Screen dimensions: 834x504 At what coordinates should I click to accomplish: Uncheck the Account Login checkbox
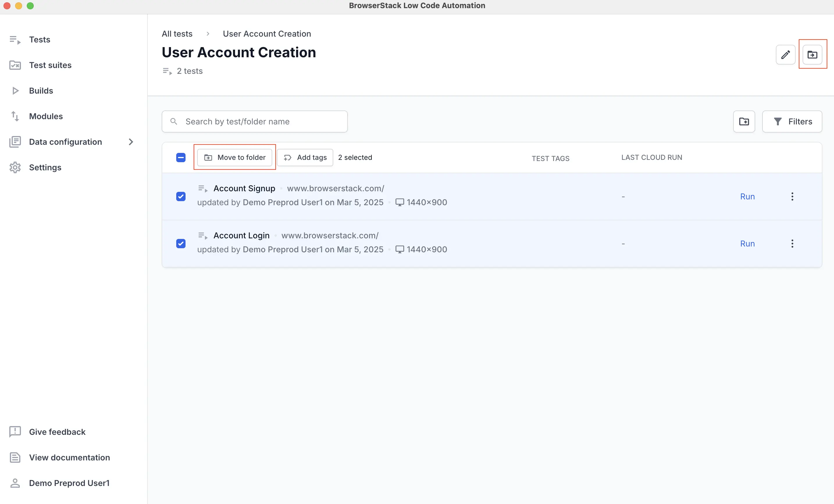181,244
